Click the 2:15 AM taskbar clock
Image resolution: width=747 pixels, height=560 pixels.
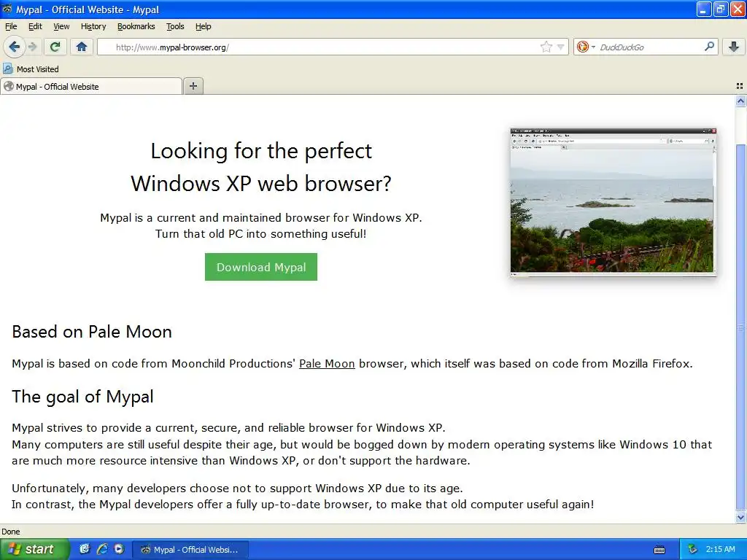(720, 549)
